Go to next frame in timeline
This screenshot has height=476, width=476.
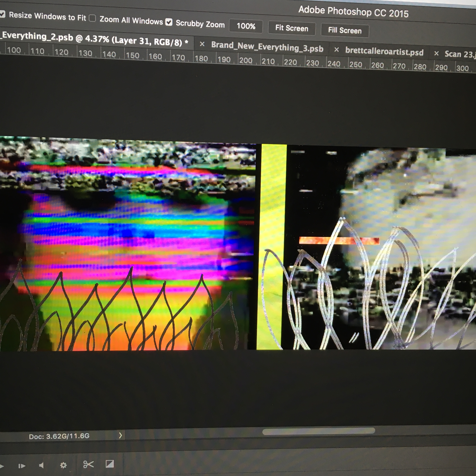tap(22, 466)
